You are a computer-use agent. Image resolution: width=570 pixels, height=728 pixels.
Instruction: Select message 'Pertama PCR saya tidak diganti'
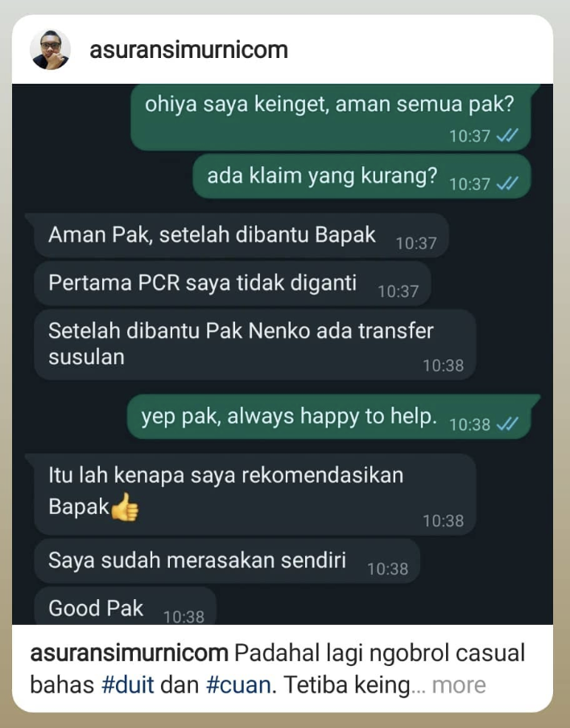pyautogui.click(x=232, y=283)
